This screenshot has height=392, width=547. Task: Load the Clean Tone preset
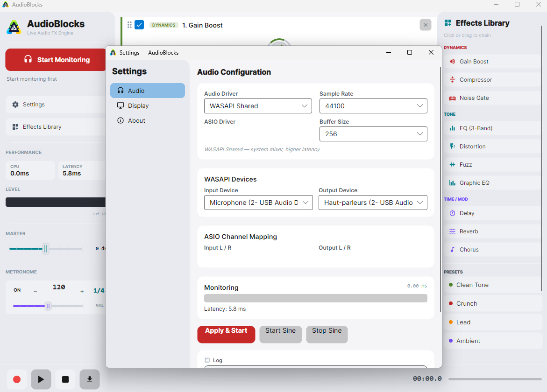(492, 285)
